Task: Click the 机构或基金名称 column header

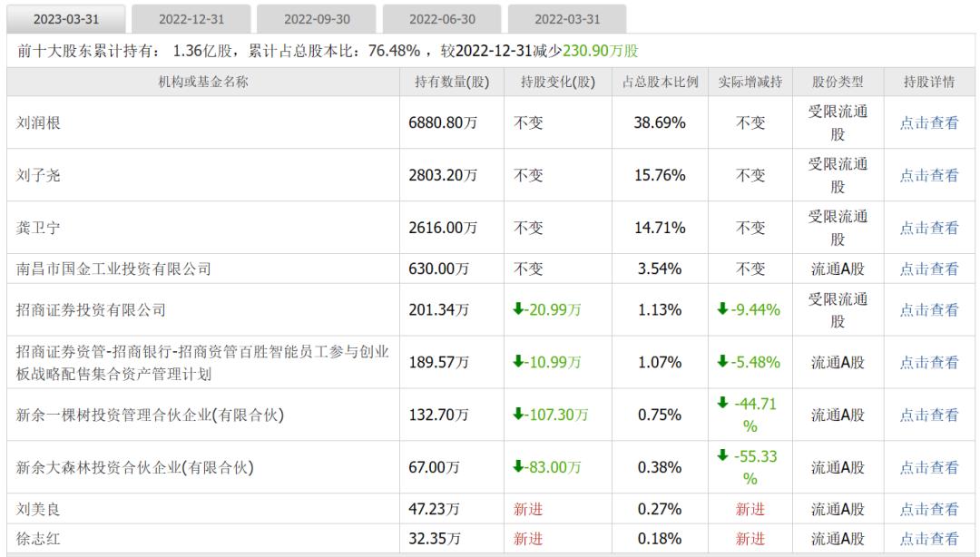Action: (203, 82)
